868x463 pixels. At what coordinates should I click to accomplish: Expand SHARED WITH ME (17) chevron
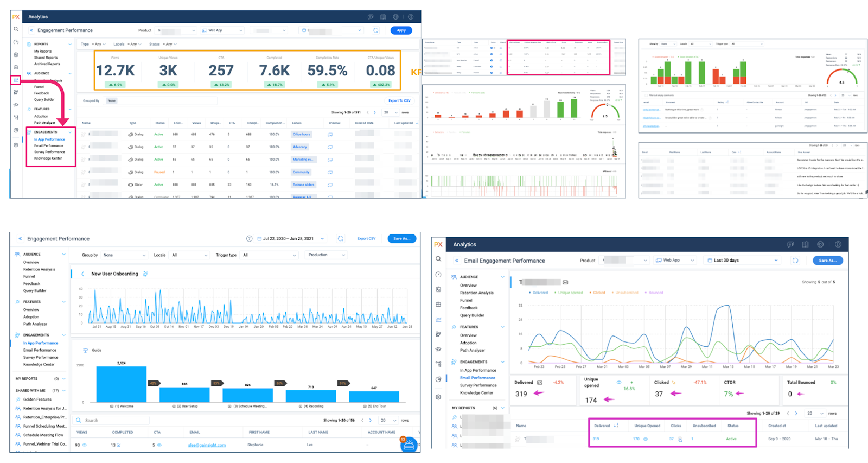coord(64,390)
